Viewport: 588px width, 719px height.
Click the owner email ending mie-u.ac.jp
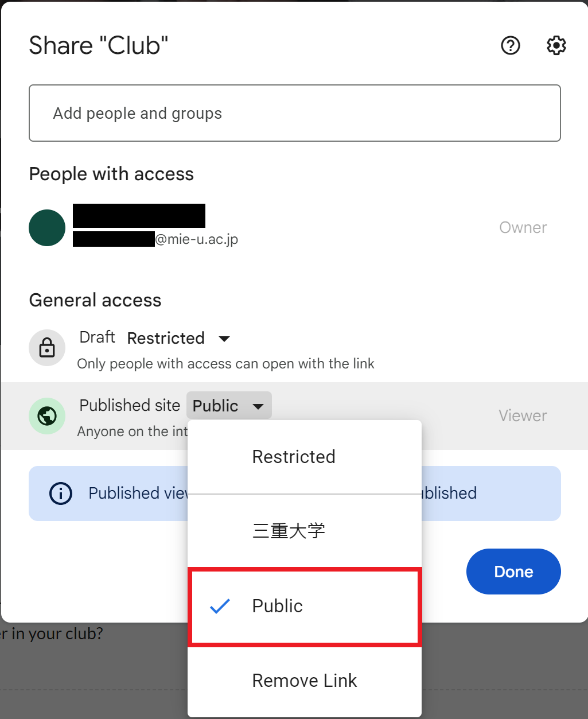coord(155,239)
